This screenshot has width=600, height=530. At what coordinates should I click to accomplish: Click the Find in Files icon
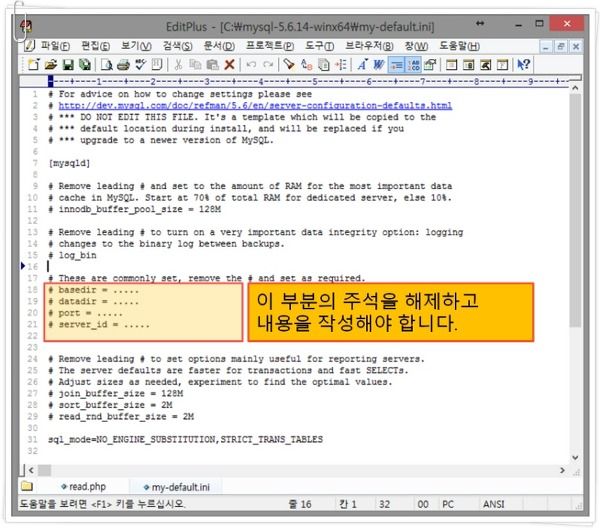(x=324, y=65)
